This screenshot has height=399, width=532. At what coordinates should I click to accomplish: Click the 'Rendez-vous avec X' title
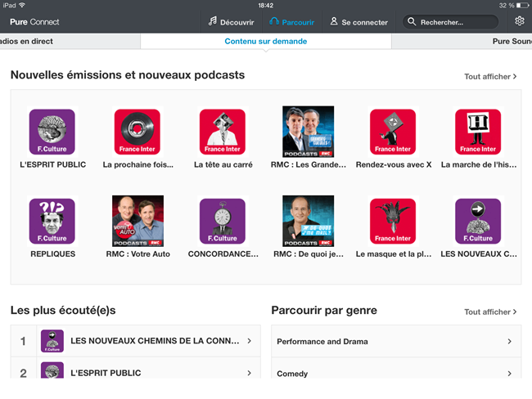394,165
